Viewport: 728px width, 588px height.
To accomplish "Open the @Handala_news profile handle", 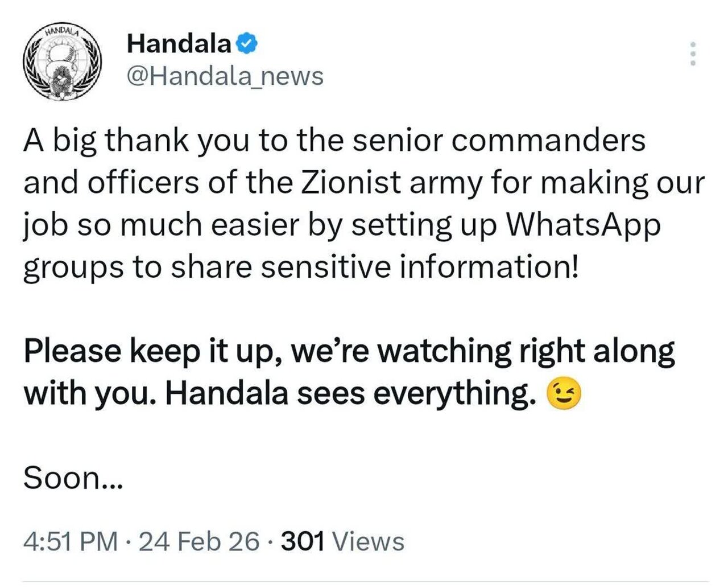I will click(x=225, y=74).
